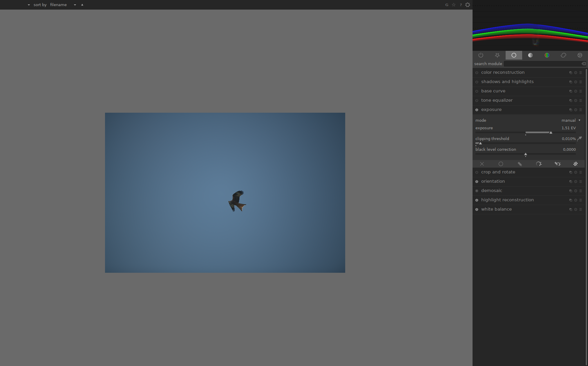Toggle the white balance module off
Viewport: 588px width, 366px height.
477,209
